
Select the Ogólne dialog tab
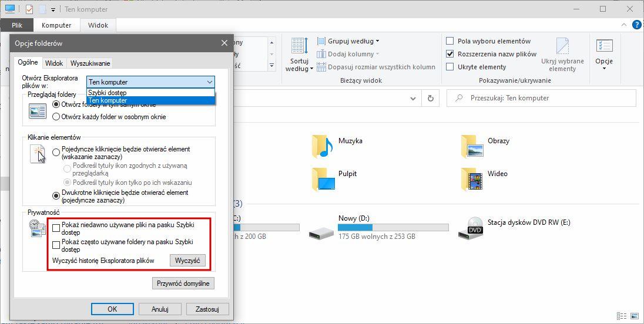[x=28, y=62]
